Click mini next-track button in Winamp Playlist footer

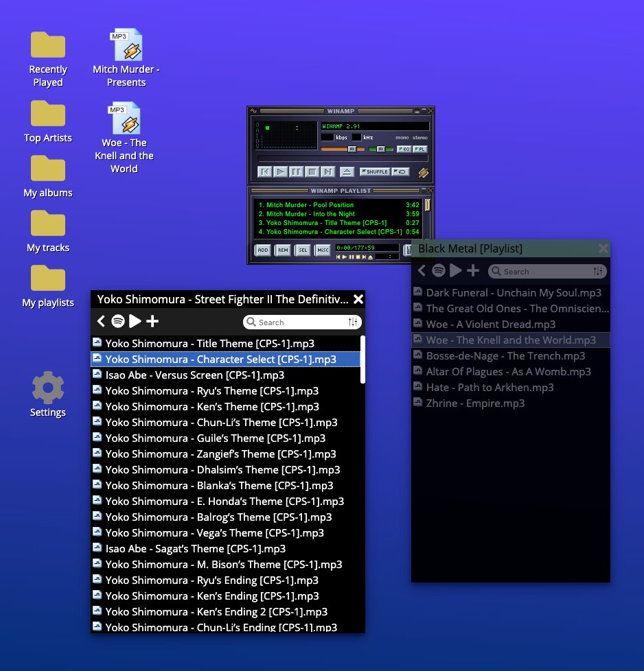click(x=364, y=257)
